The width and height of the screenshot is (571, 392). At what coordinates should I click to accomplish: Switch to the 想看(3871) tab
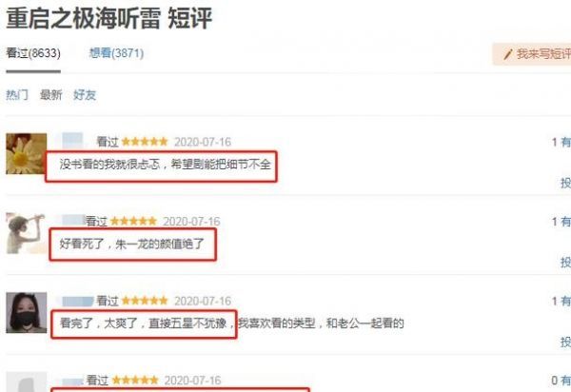pyautogui.click(x=116, y=53)
